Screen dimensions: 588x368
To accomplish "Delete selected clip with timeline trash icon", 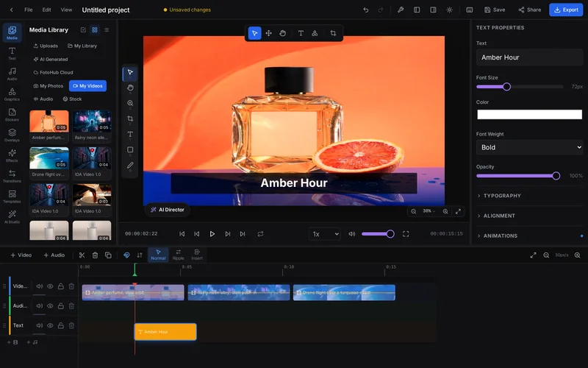I will [96, 255].
